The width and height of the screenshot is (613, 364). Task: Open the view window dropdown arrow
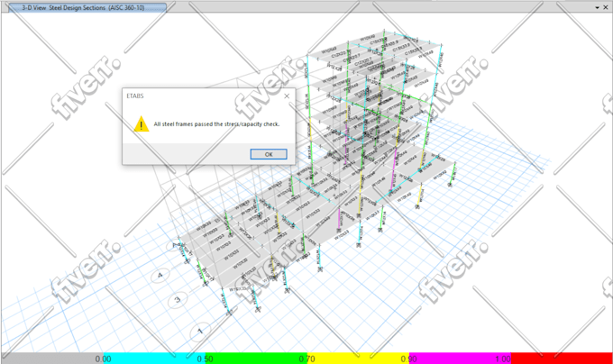tap(597, 7)
